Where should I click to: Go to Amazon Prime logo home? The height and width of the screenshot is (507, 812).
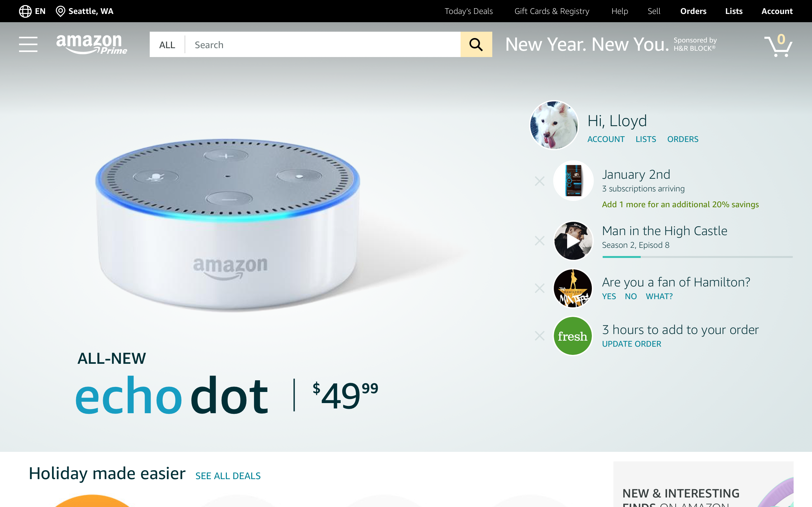tap(92, 44)
